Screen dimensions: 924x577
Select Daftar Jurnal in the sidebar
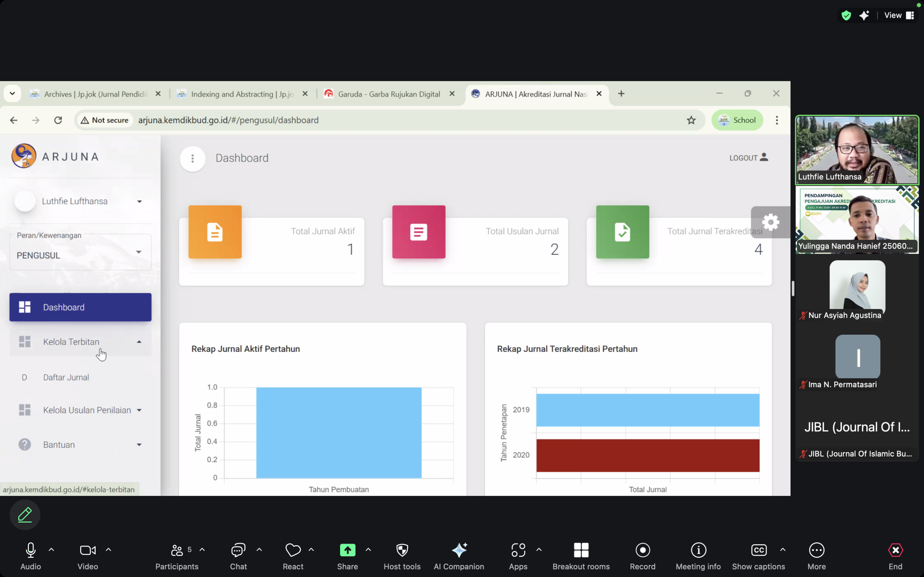click(x=66, y=378)
